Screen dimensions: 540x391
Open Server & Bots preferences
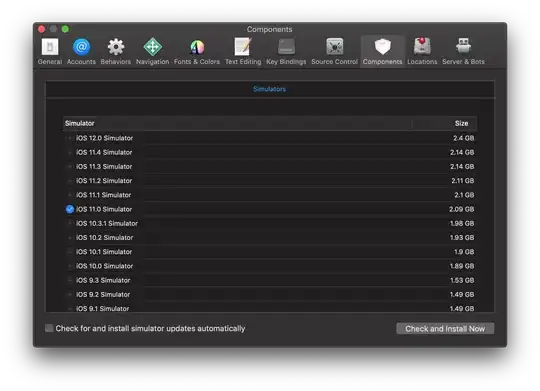[x=463, y=51]
